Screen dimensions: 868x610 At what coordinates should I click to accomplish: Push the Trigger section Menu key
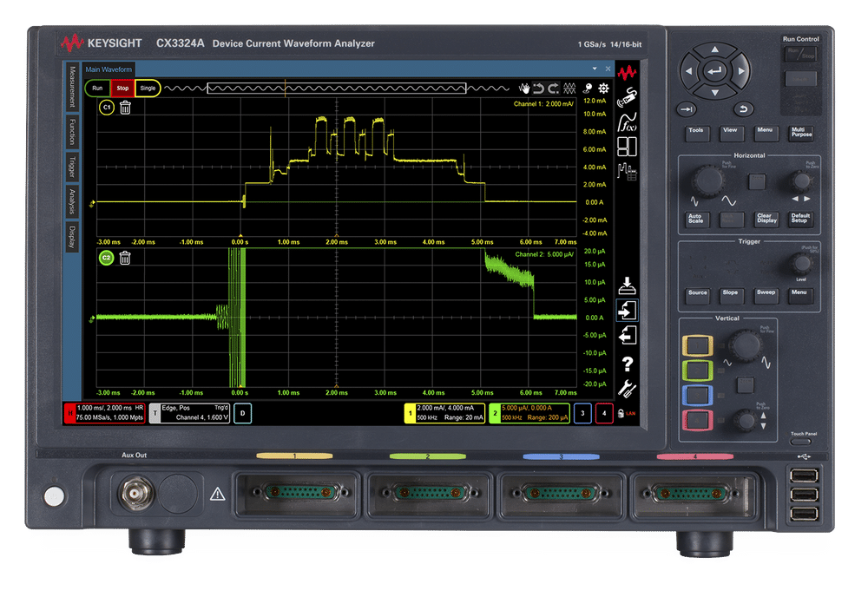(x=799, y=294)
